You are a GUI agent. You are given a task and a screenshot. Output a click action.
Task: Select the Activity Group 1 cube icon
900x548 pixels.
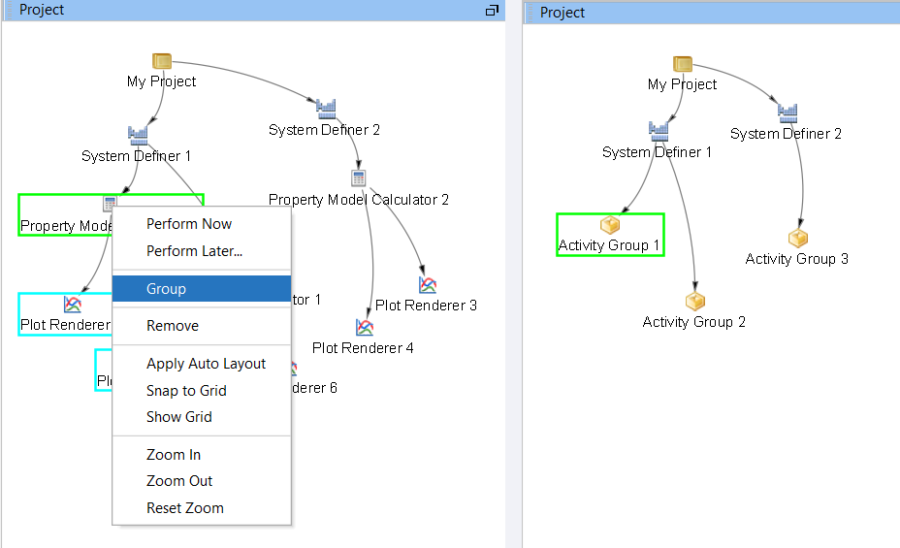[609, 226]
